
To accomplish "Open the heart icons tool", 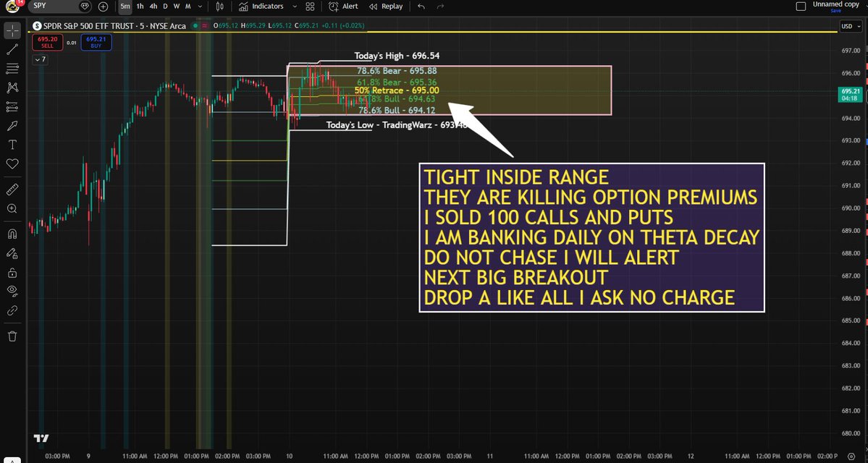I will pyautogui.click(x=12, y=163).
